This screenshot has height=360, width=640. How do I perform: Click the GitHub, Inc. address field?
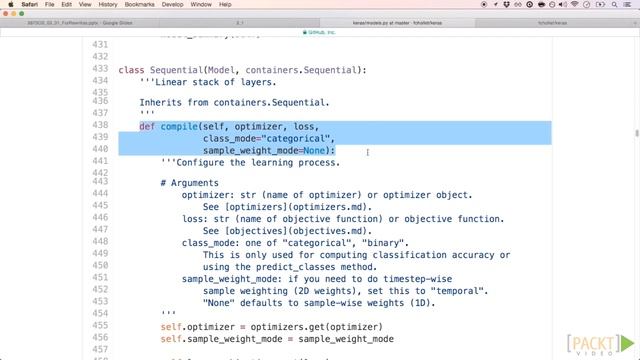coord(319,32)
